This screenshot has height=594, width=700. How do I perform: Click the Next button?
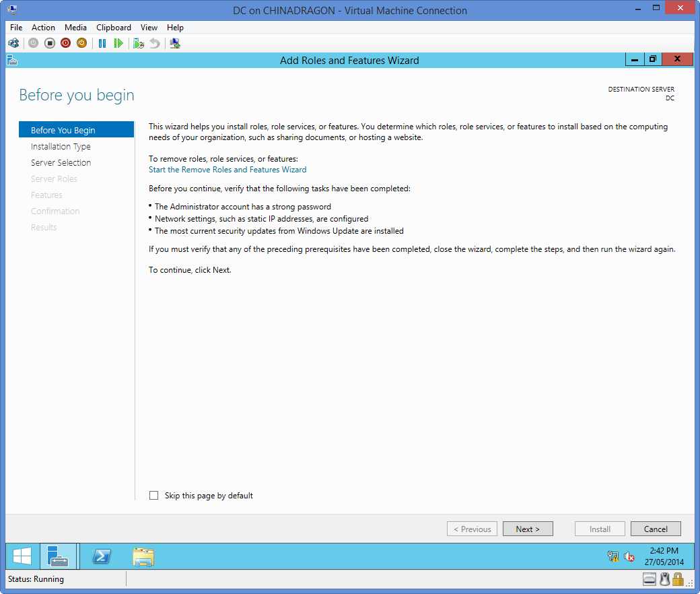tap(528, 529)
